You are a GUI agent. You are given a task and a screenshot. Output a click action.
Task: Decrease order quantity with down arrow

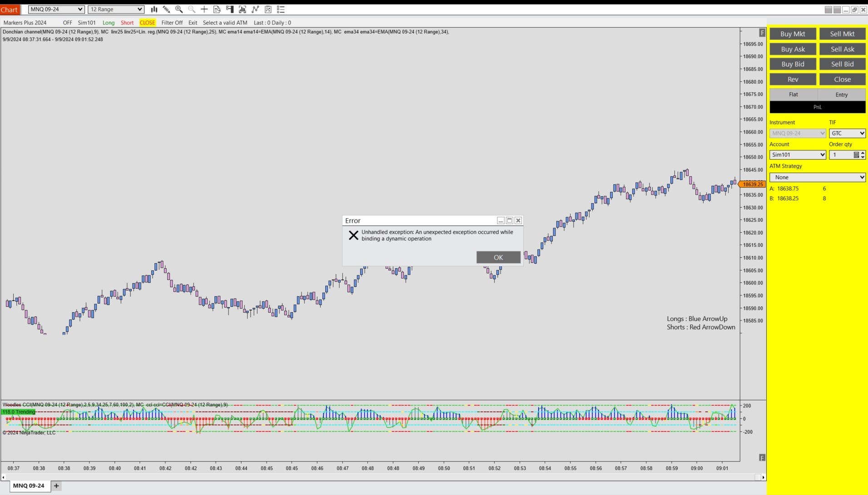click(x=863, y=157)
